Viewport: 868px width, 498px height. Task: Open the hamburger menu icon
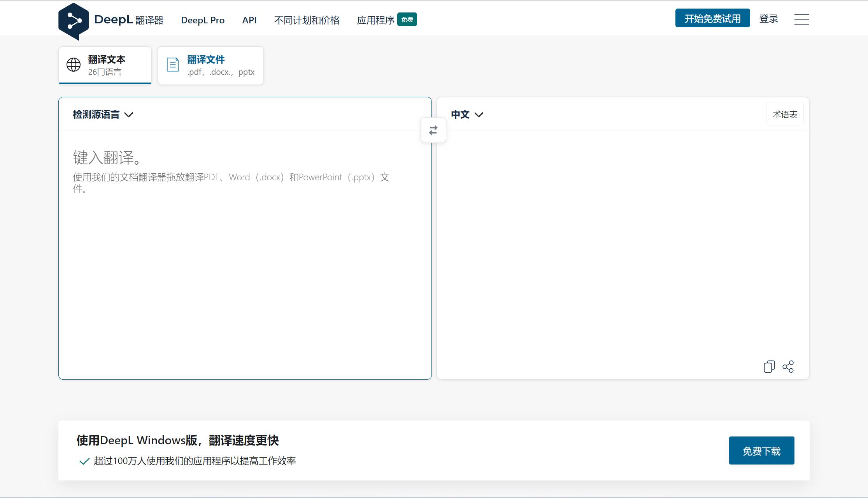point(801,19)
